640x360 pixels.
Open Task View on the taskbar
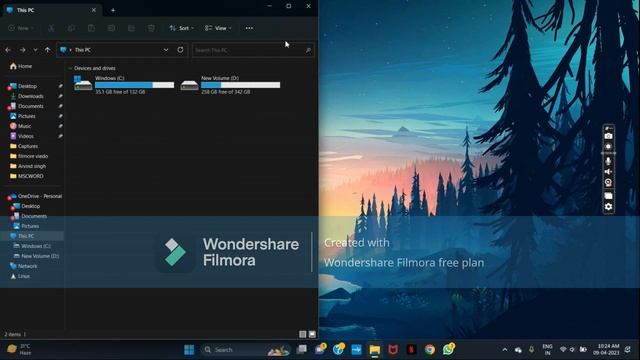302,349
